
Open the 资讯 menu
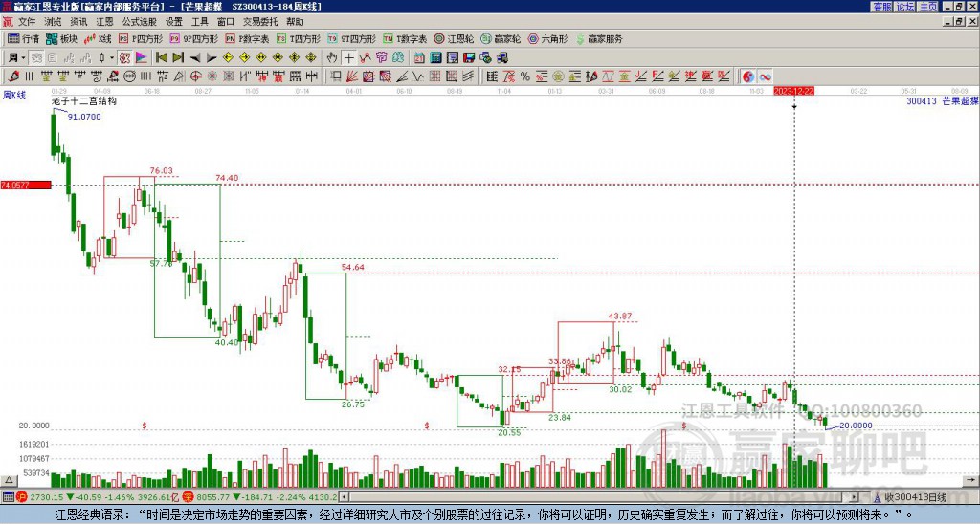coord(78,22)
